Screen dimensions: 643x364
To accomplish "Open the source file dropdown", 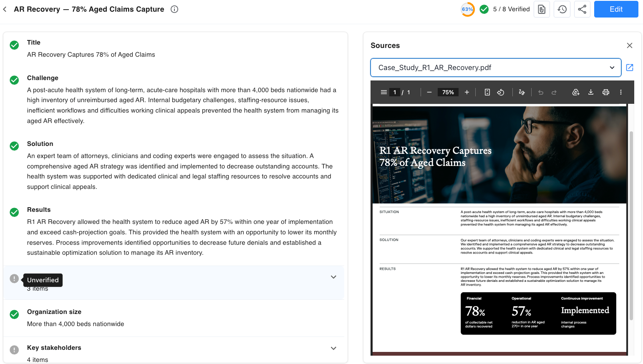I will click(x=612, y=67).
